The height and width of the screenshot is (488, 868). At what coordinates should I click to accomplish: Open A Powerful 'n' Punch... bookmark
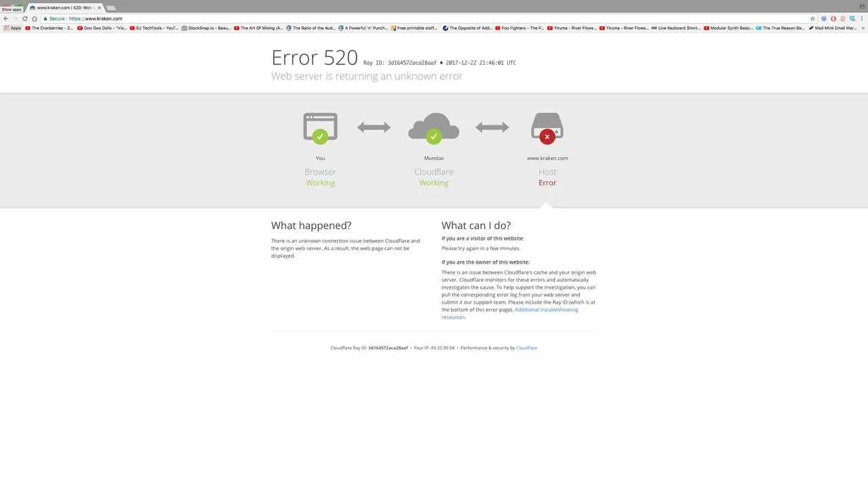363,28
